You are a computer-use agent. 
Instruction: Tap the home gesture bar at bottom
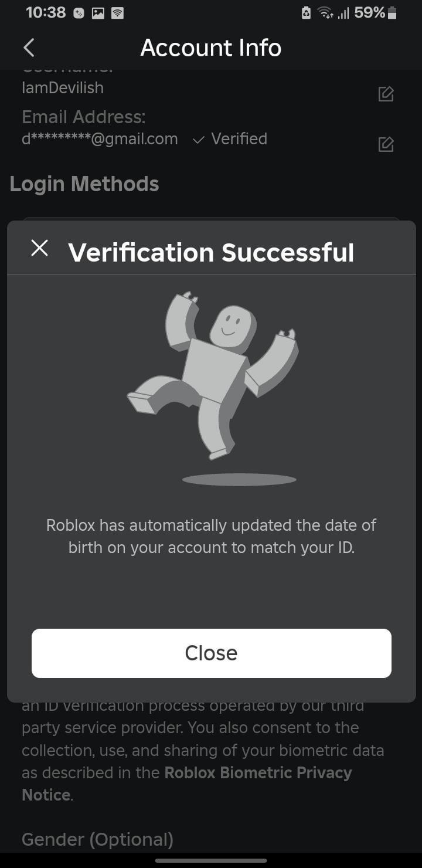[x=211, y=860]
